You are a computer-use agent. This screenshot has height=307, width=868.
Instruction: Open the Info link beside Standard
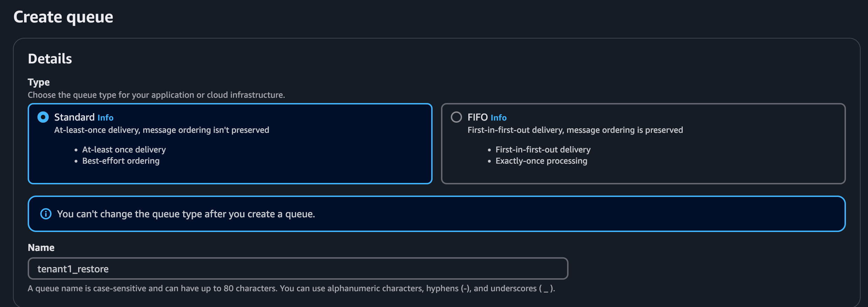tap(105, 118)
